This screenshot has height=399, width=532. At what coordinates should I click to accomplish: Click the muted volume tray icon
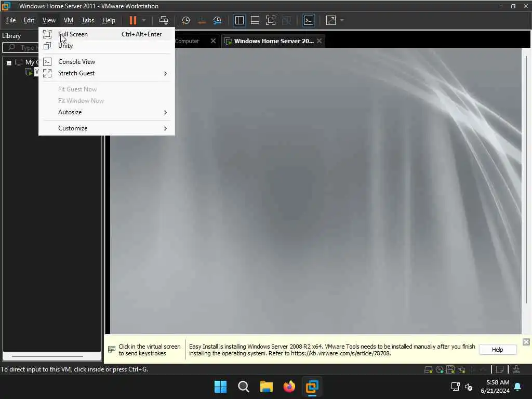tap(469, 387)
